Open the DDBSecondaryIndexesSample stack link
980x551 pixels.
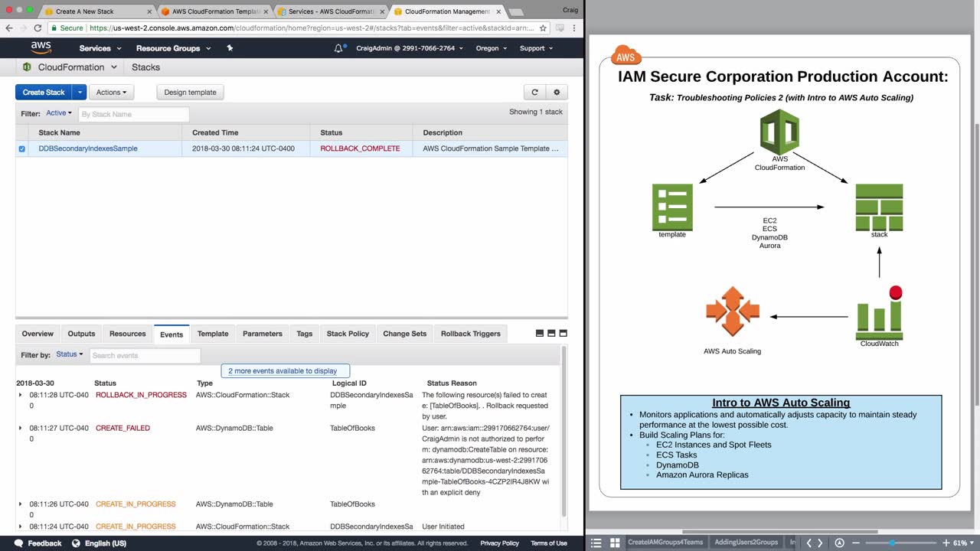click(88, 149)
